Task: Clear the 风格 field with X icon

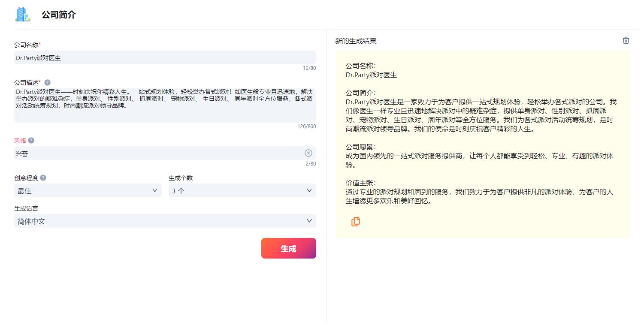Action: [308, 153]
